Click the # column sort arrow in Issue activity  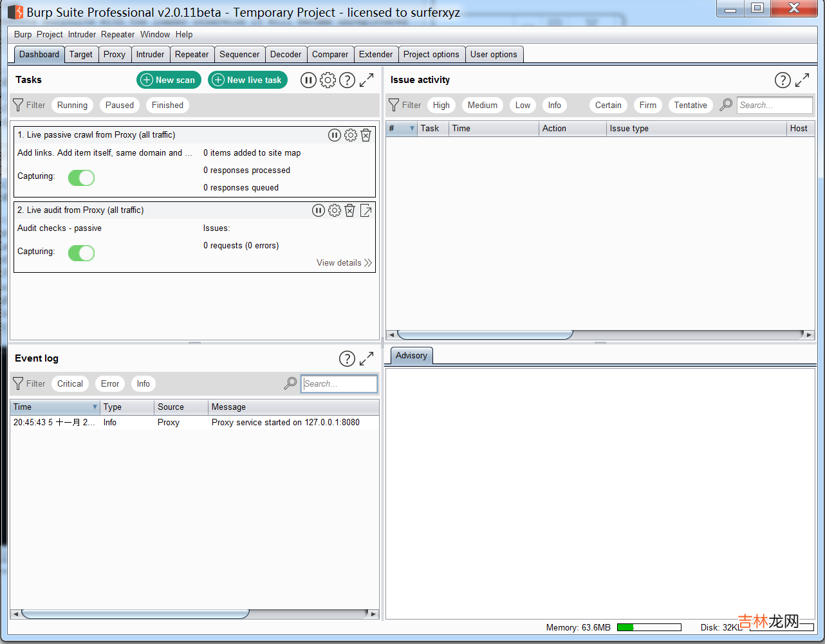tap(412, 129)
